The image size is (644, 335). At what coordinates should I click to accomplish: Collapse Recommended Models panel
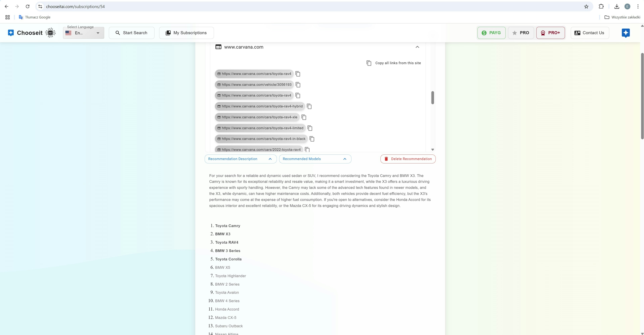[x=315, y=159]
